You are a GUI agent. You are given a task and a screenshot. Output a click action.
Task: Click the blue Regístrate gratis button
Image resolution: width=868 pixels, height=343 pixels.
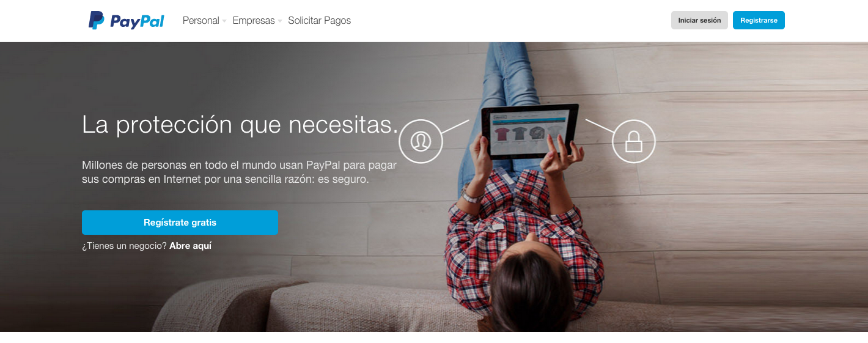click(180, 223)
